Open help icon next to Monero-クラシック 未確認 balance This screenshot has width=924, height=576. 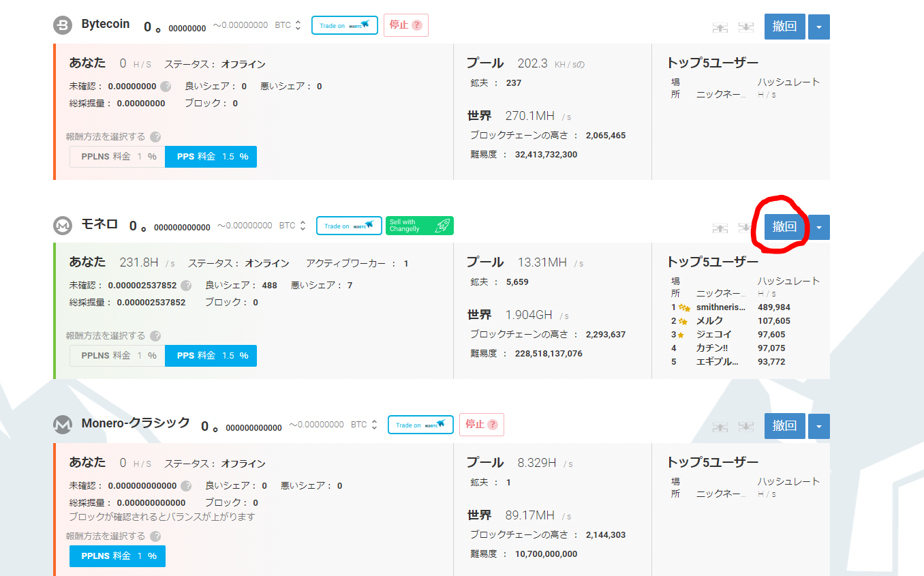(x=186, y=486)
